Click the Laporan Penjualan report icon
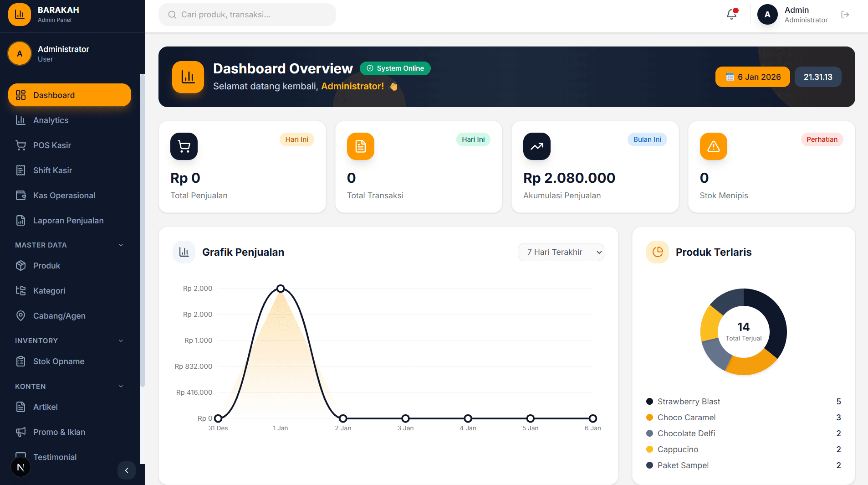 click(x=21, y=220)
